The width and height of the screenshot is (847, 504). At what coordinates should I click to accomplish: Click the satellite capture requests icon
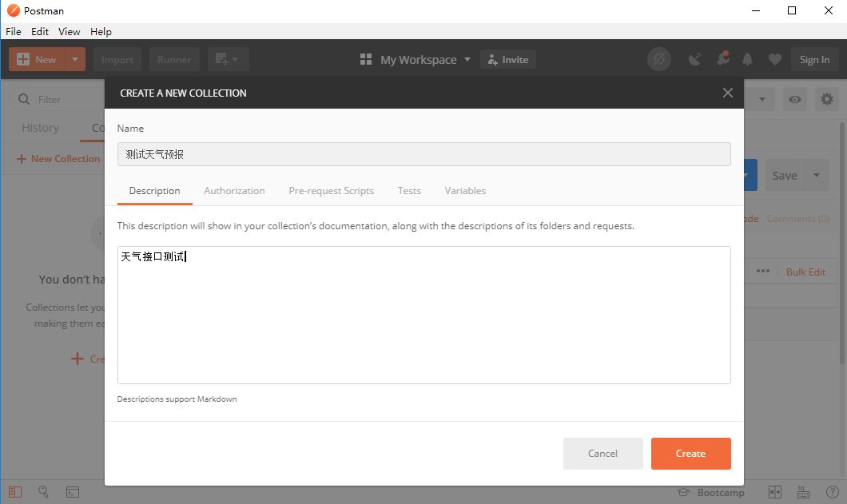[694, 59]
